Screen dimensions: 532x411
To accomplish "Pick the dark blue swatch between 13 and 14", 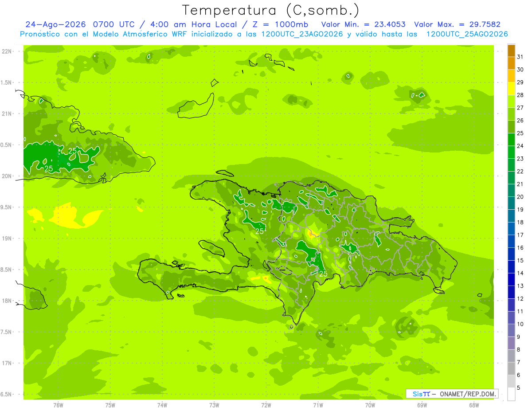I will pyautogui.click(x=511, y=280).
